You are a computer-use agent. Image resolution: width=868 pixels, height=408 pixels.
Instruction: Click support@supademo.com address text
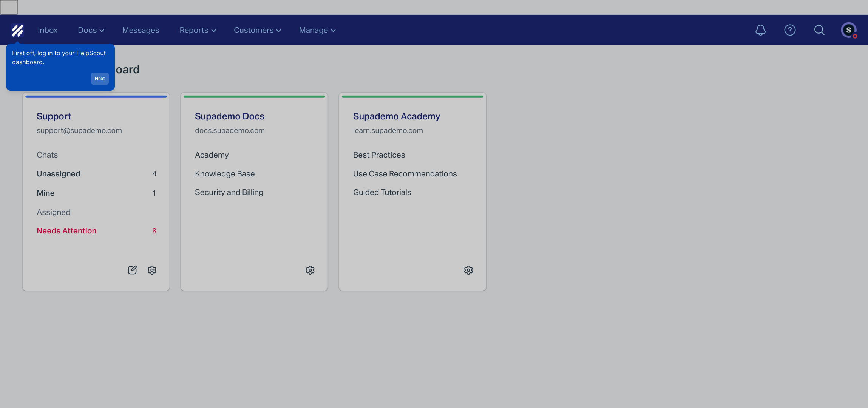79,130
